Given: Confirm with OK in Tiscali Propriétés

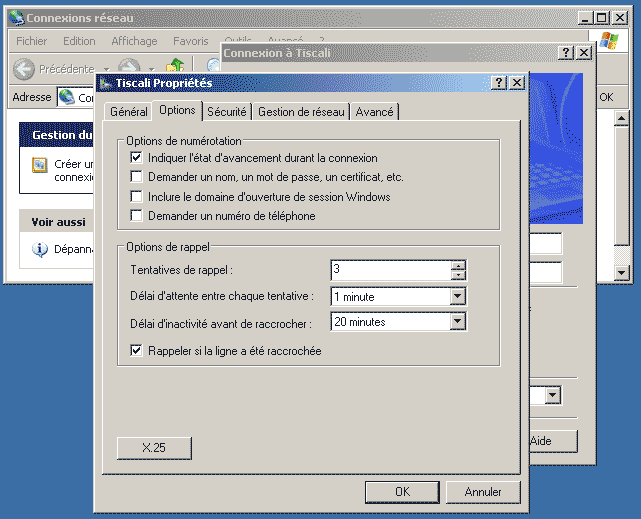Looking at the screenshot, I should (x=402, y=492).
